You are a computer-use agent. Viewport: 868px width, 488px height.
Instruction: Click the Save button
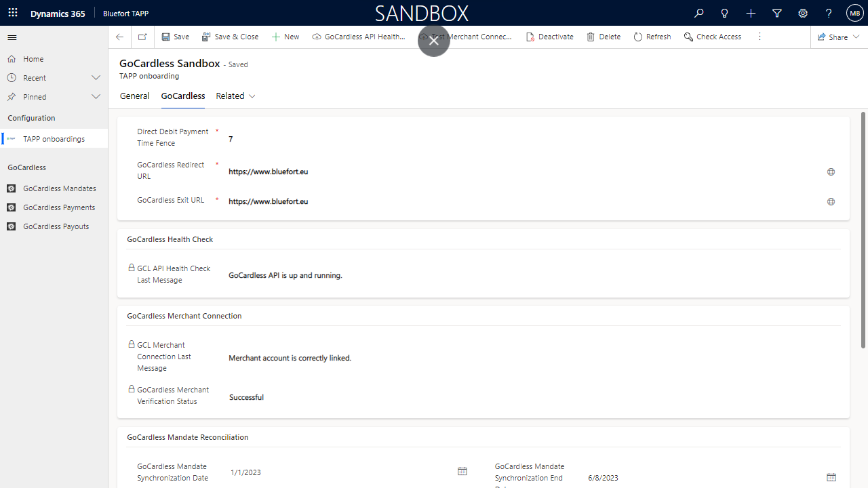(x=176, y=37)
